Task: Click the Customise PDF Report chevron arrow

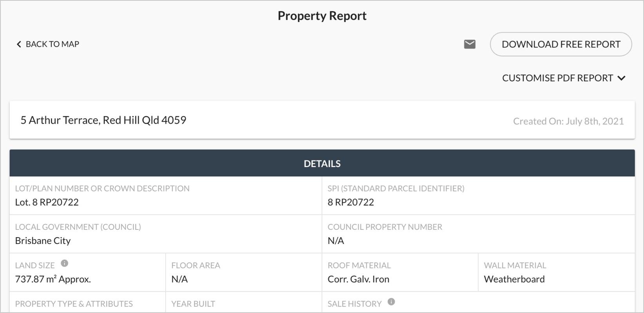Action: coord(621,78)
